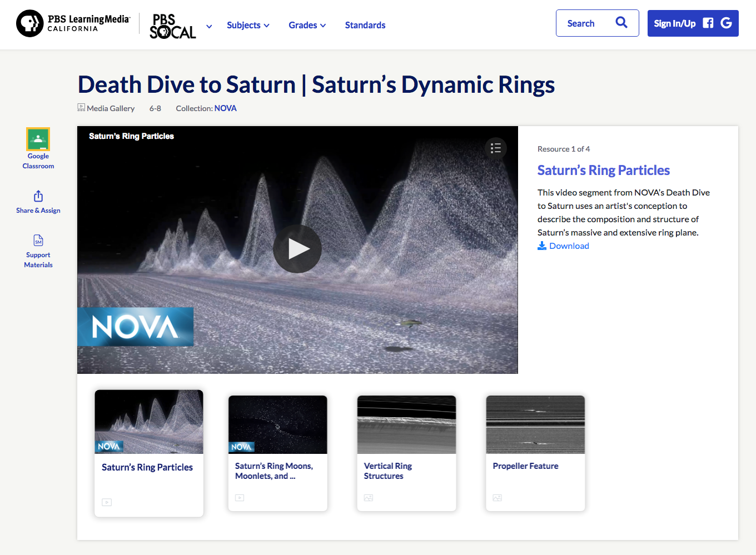The image size is (756, 555).
Task: Open the video playlist list icon
Action: 496,148
